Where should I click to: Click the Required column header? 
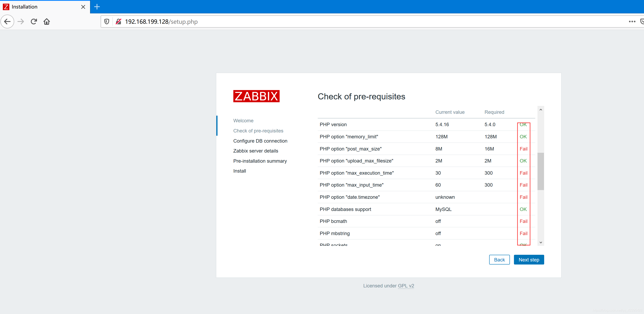[494, 112]
